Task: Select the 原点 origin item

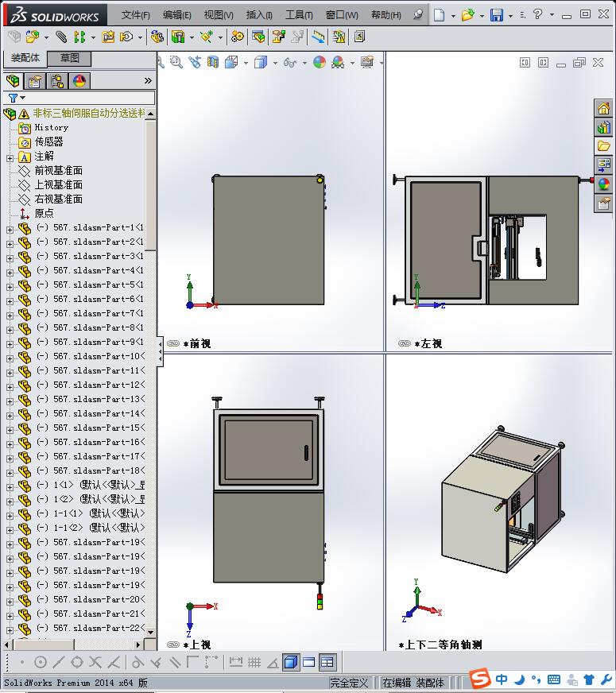Action: (x=44, y=214)
